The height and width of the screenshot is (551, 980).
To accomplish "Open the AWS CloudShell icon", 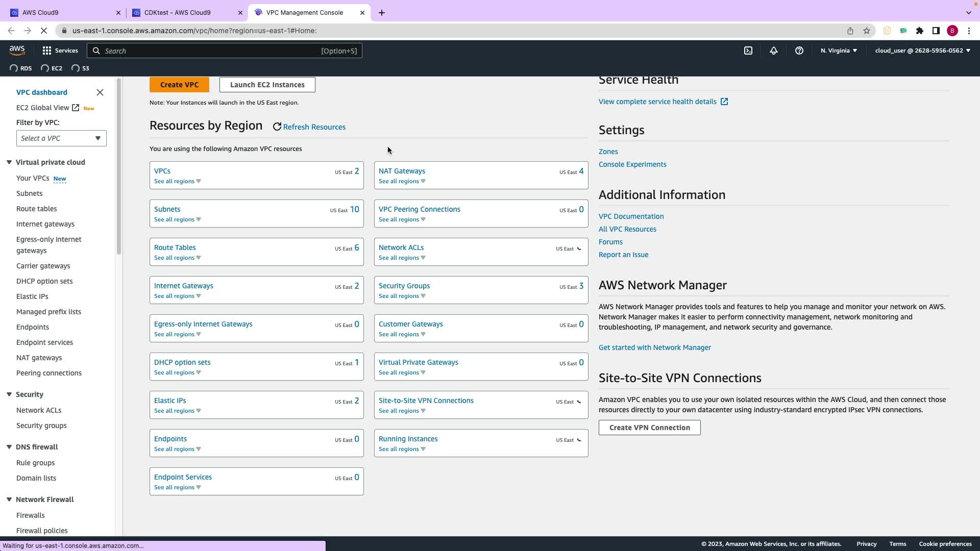I will point(748,51).
